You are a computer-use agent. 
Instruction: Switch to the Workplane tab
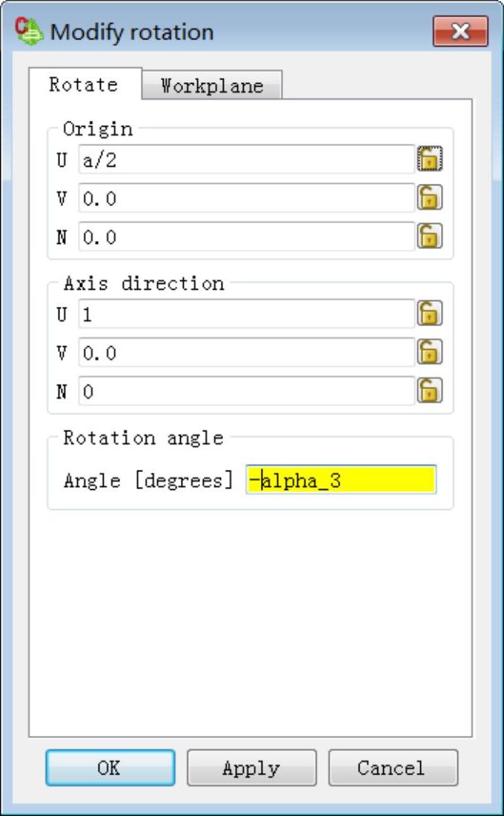pos(212,86)
